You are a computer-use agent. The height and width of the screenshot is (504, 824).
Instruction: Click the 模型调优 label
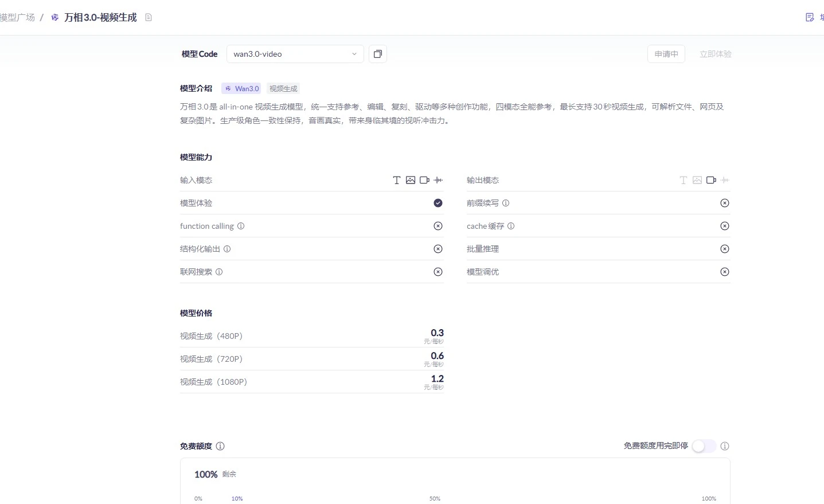[483, 272]
